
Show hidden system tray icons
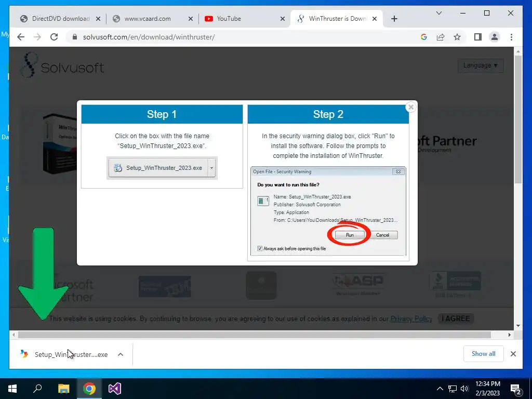point(440,389)
